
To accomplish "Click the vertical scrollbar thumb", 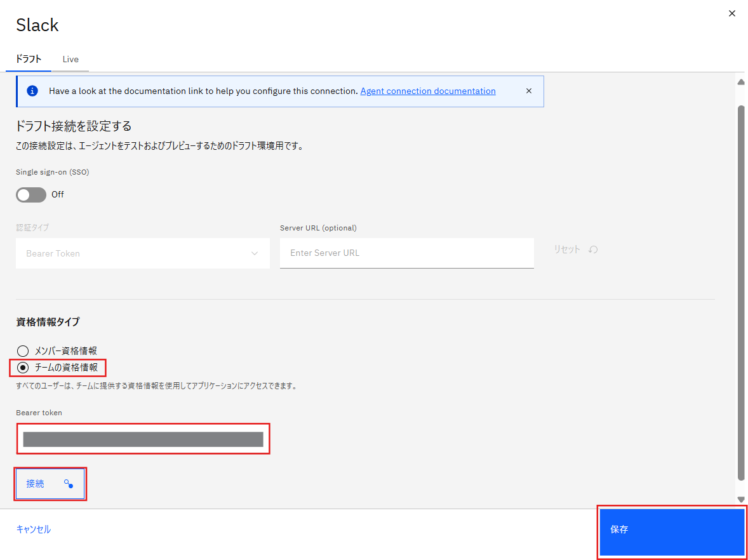I will [x=741, y=293].
